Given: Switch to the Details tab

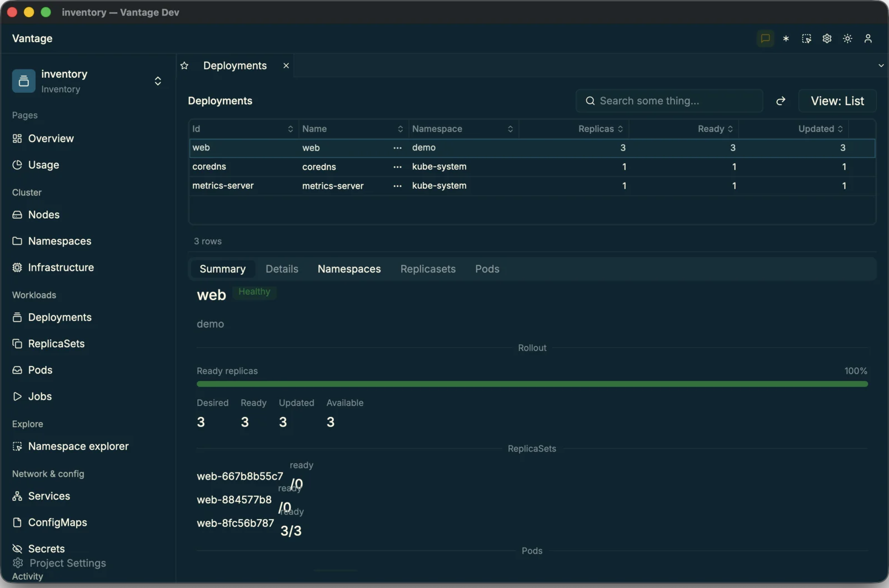Looking at the screenshot, I should 282,269.
